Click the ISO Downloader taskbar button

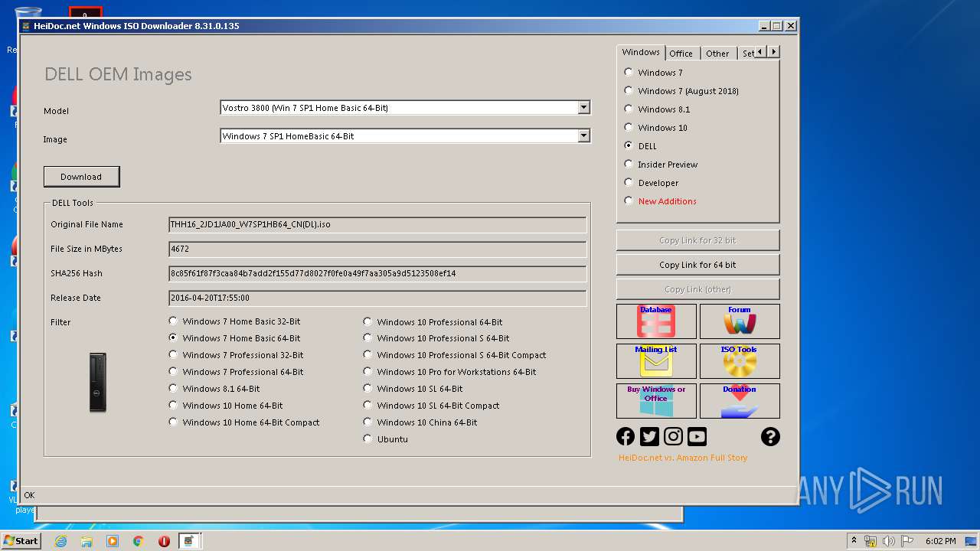click(x=190, y=541)
